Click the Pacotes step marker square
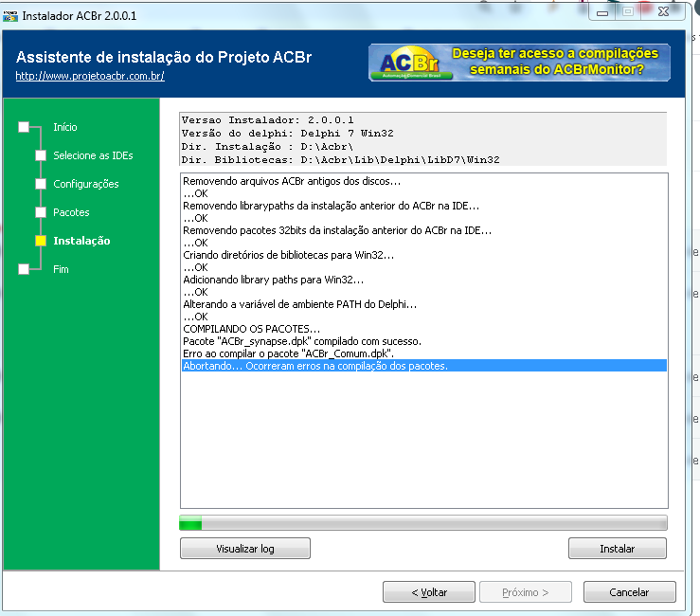The height and width of the screenshot is (616, 700). 41,212
